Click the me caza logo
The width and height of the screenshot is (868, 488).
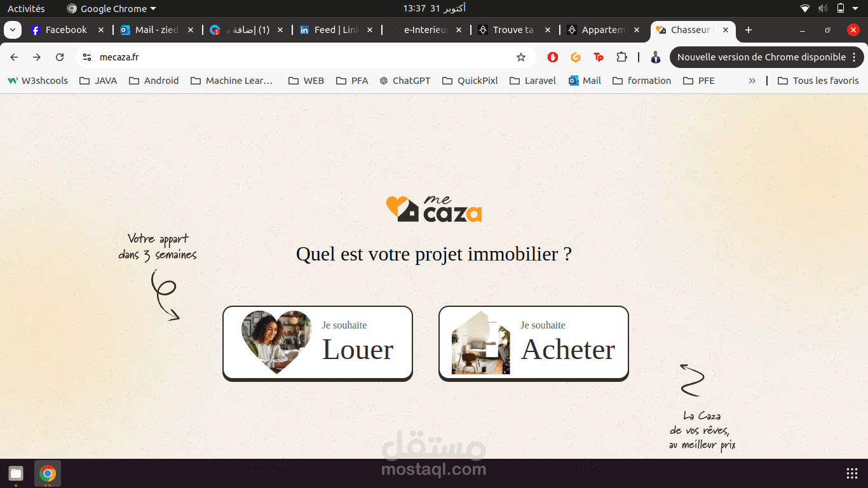tap(434, 208)
